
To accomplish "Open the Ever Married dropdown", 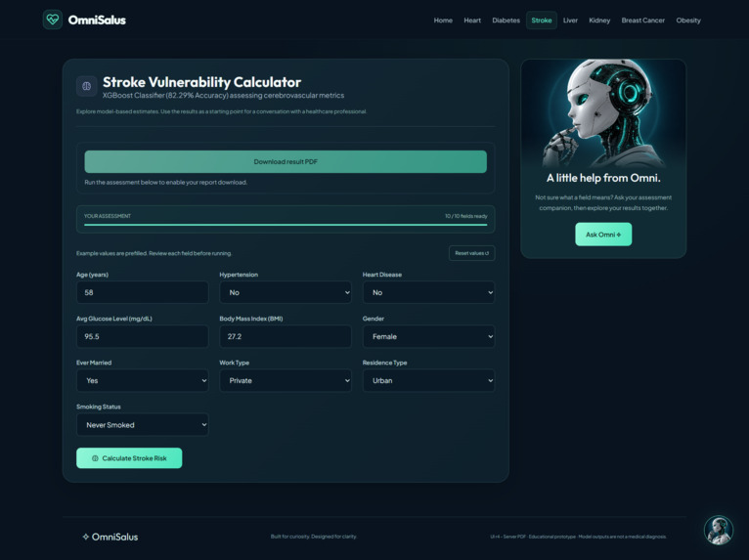I will point(143,380).
